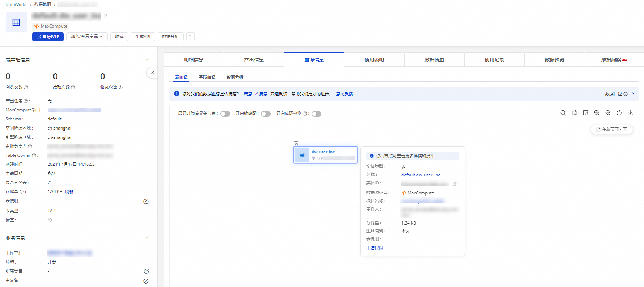Collapse the left panel with double-arrow button
The width and height of the screenshot is (644, 287).
[x=152, y=73]
